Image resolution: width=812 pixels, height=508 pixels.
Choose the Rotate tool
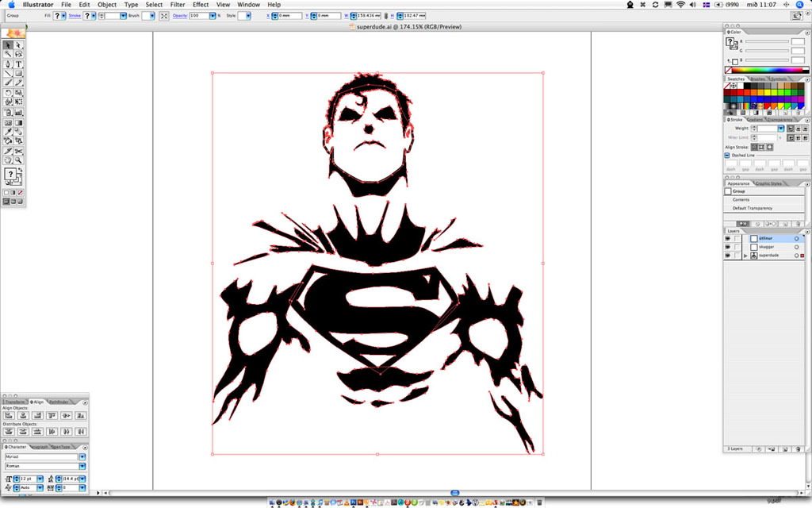coord(8,93)
